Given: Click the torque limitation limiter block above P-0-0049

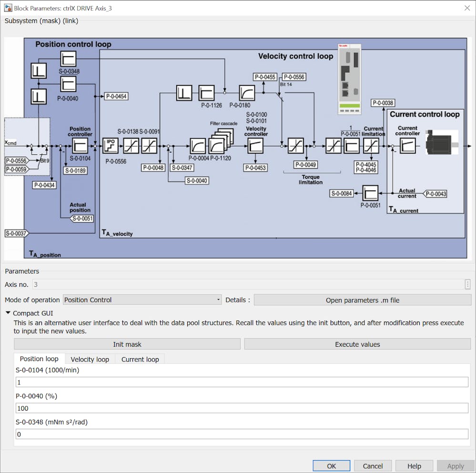Looking at the screenshot, I should pyautogui.click(x=295, y=146).
